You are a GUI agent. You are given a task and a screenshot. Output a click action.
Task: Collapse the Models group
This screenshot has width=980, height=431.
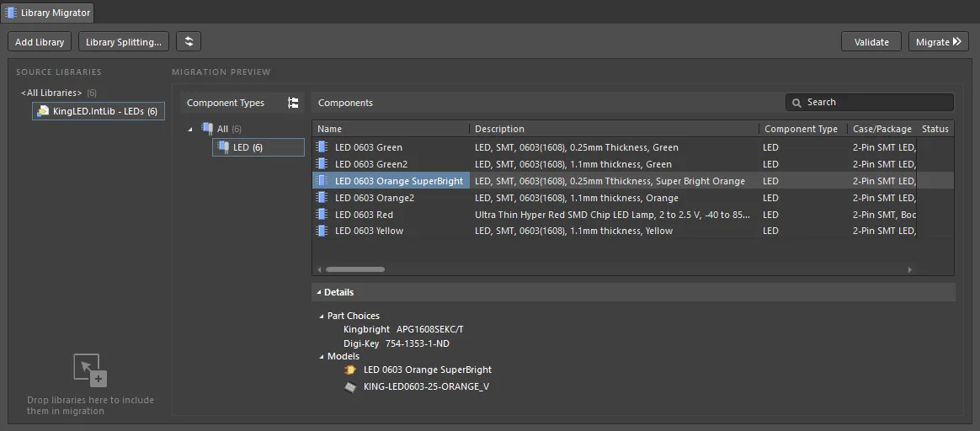pos(322,357)
